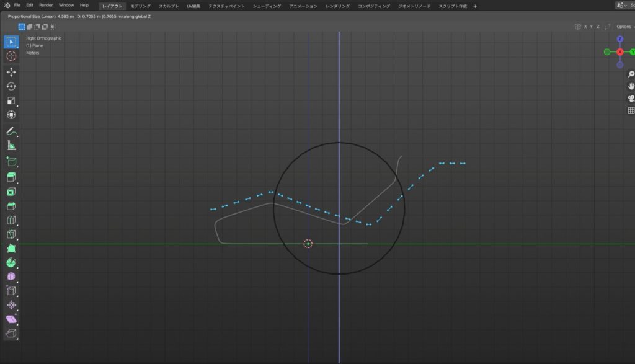Toggle X-axis mirror option

tap(585, 27)
